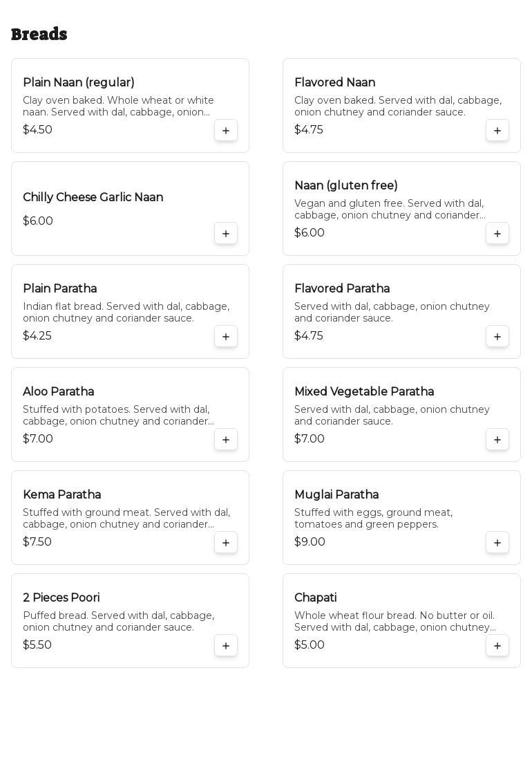Add Mixed Vegetable Paratha with plus icon
This screenshot has height=769, width=532.
pos(497,439)
